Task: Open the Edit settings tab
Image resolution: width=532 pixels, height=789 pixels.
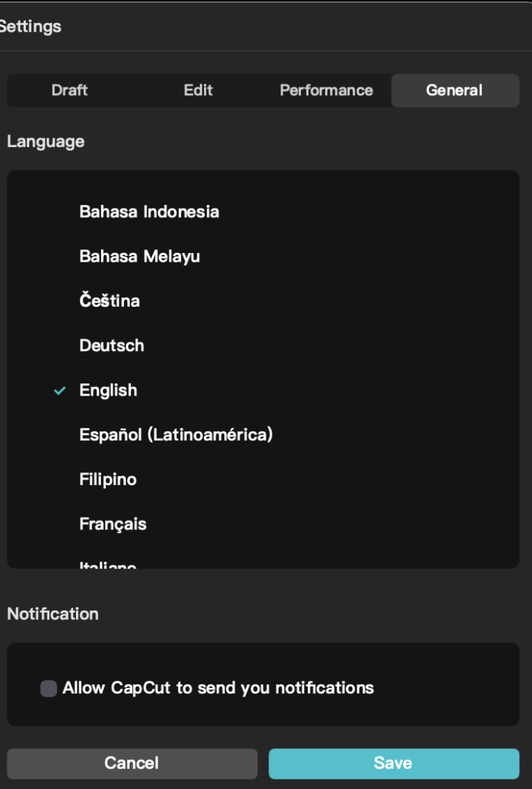Action: tap(198, 90)
